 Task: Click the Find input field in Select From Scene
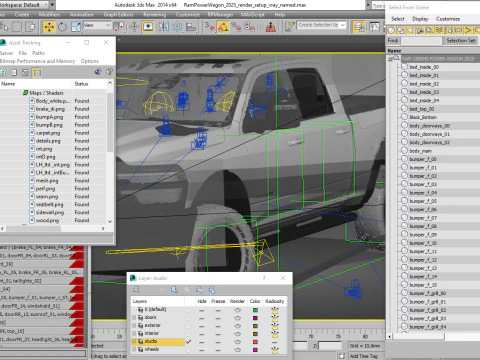(421, 41)
